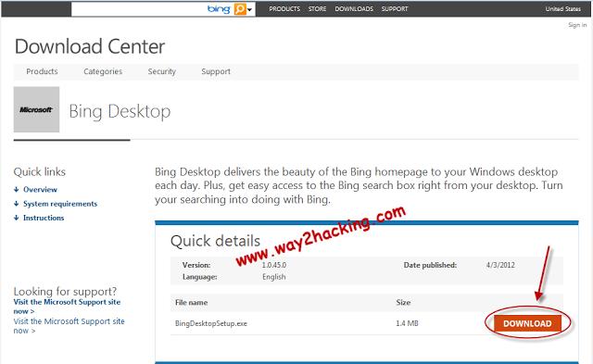Viewport: 593px width, 364px height.
Task: Click the Microsoft logo thumbnail
Action: (36, 109)
